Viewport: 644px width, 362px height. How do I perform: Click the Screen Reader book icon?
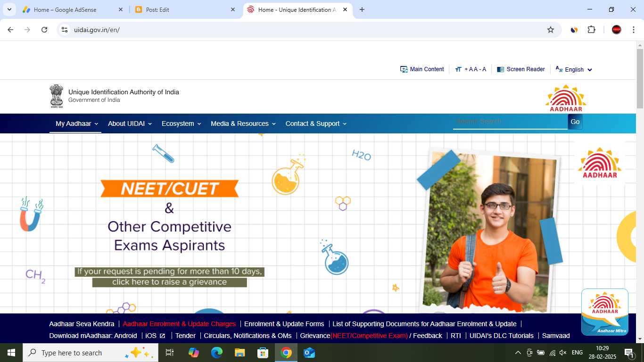coord(501,69)
